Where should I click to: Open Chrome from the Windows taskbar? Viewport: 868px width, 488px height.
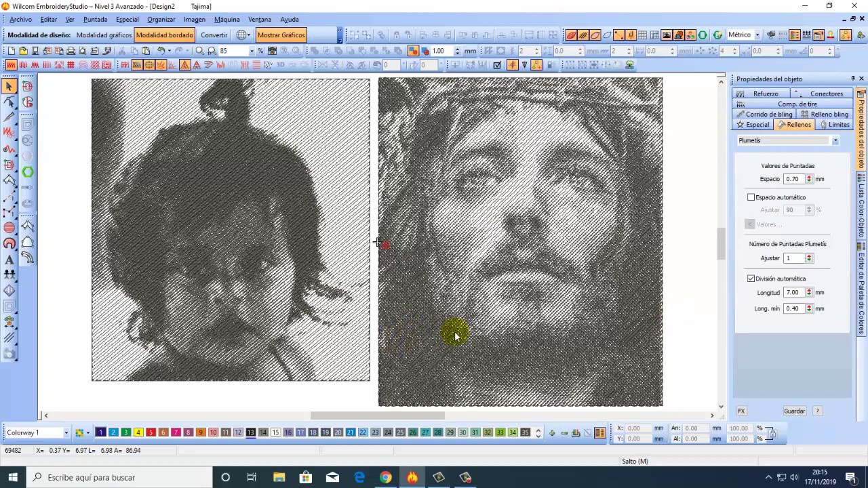(385, 477)
